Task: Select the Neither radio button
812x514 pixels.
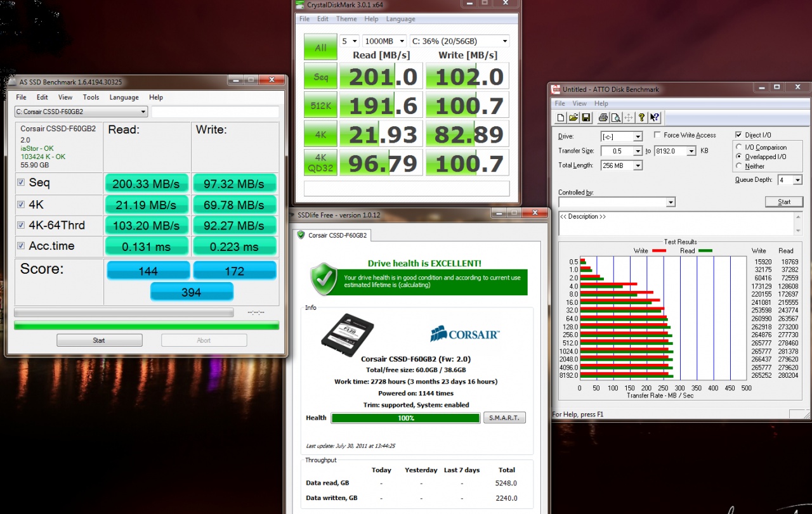Action: coord(739,166)
